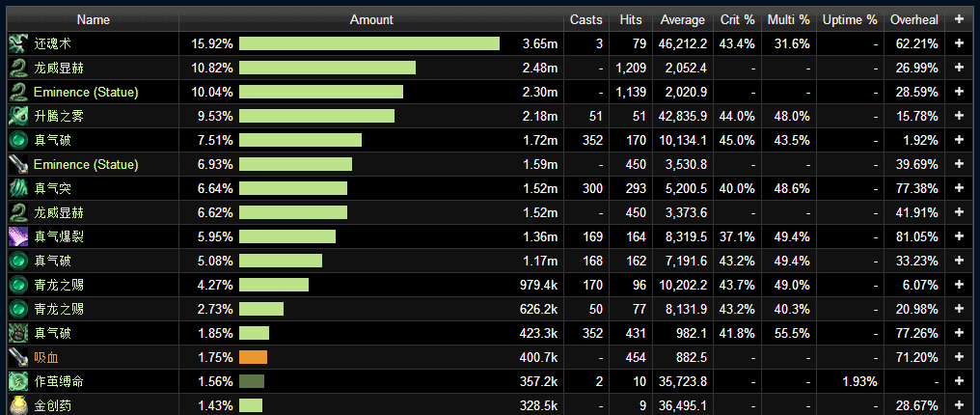Screen dimensions: 980x415
Task: Expand the Eminence (Statue) 6.93% row details
Action: click(x=960, y=165)
